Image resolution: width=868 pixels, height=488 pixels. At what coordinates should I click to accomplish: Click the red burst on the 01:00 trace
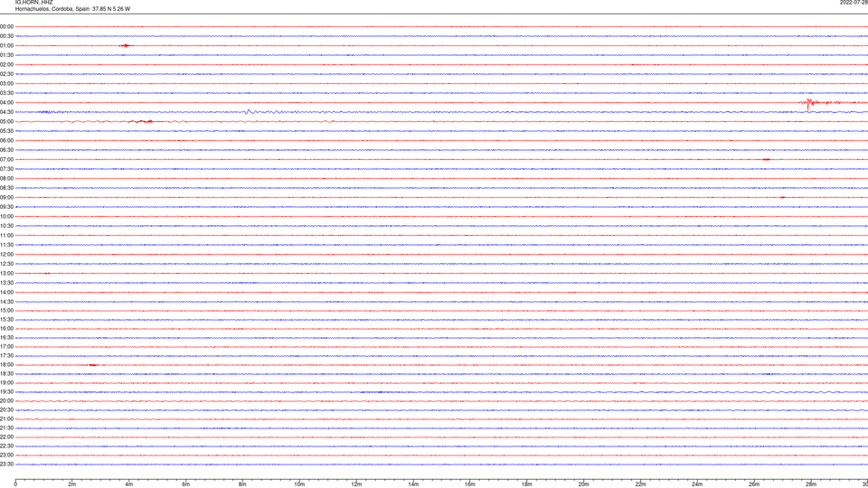pyautogui.click(x=127, y=45)
